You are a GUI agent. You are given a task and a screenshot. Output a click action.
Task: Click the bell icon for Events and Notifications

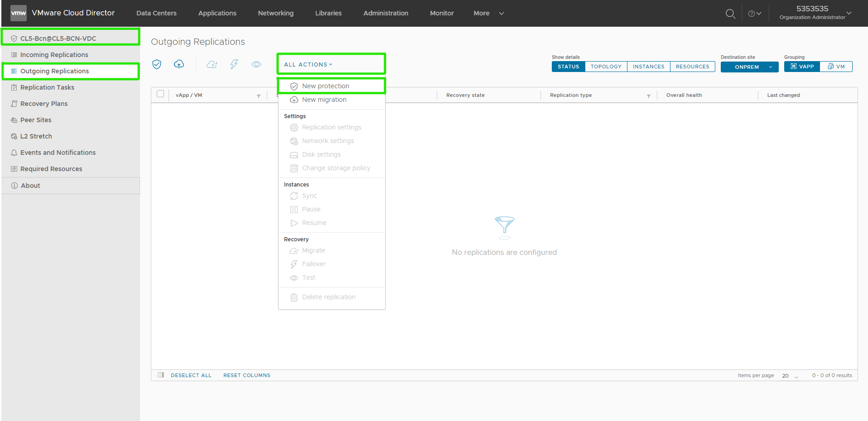tap(14, 153)
